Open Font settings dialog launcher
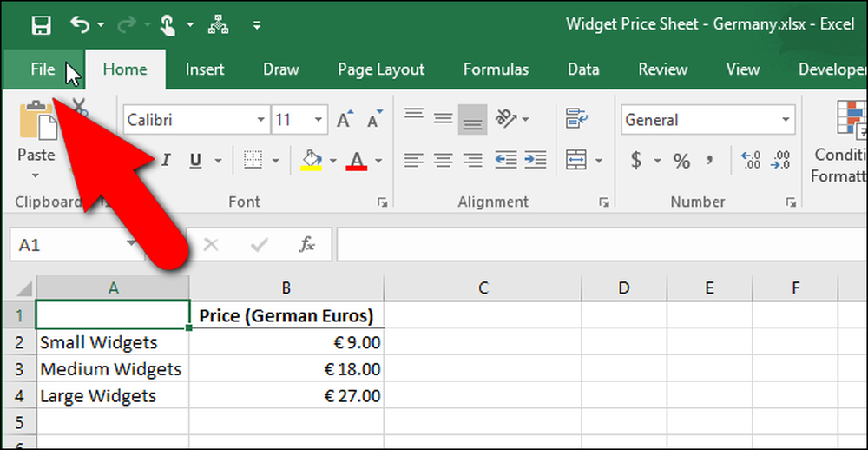This screenshot has width=868, height=450. pyautogui.click(x=383, y=202)
